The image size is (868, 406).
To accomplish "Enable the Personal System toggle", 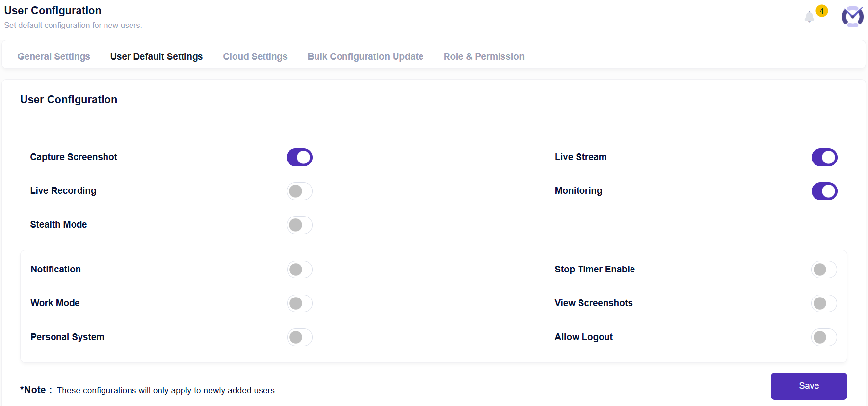I will (x=299, y=337).
